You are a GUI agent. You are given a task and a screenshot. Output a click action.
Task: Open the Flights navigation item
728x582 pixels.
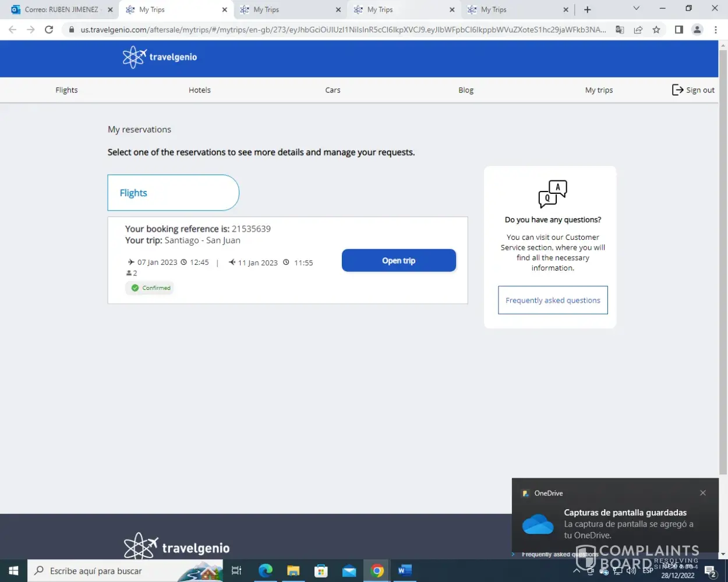coord(66,90)
